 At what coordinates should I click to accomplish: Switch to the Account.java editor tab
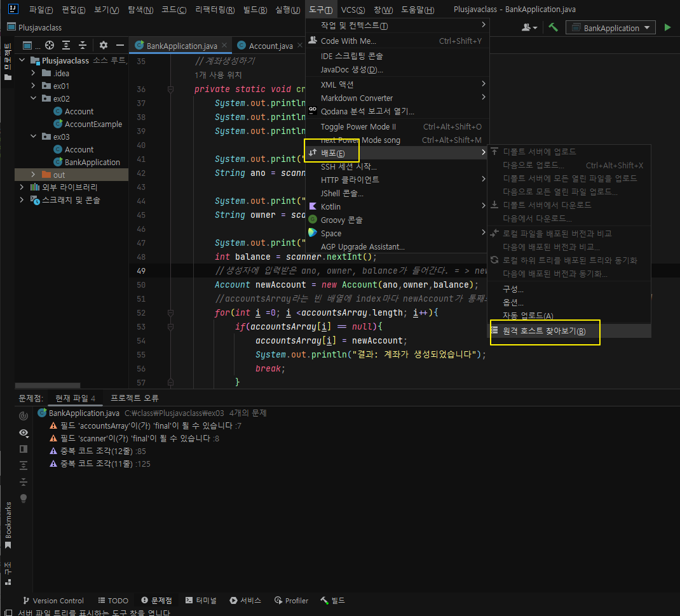pos(271,46)
